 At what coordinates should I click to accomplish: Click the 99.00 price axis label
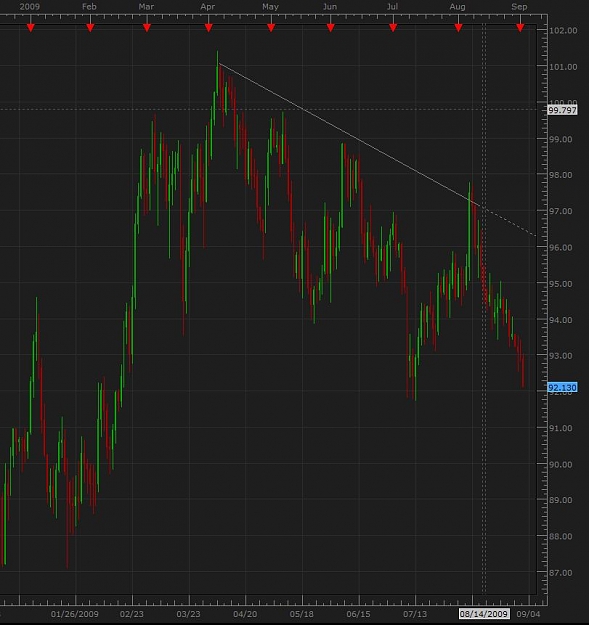pos(560,140)
